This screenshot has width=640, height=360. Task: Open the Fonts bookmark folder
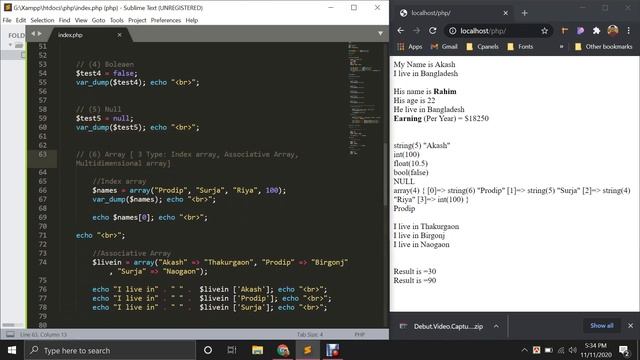pyautogui.click(x=520, y=47)
